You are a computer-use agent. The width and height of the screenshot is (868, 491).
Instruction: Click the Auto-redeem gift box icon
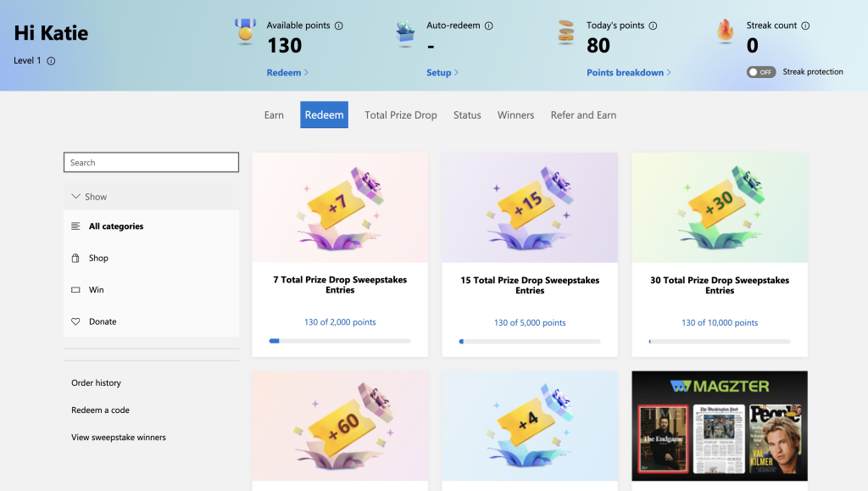coord(404,32)
